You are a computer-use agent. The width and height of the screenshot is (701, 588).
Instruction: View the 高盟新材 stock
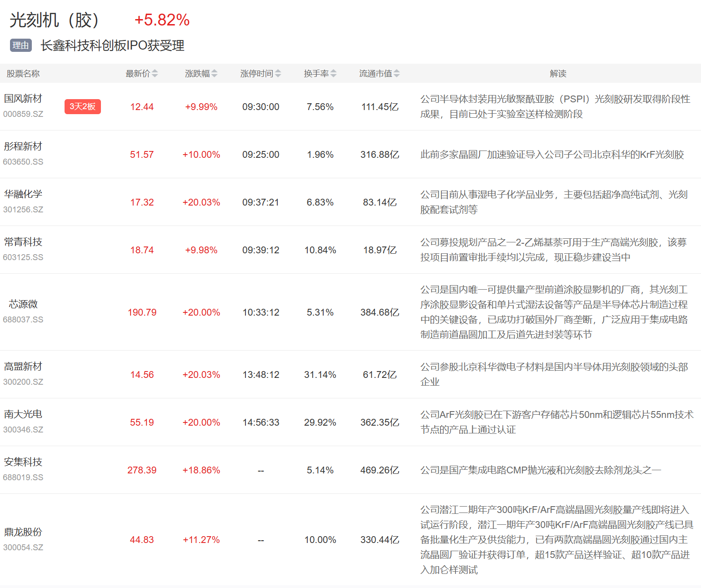point(23,367)
